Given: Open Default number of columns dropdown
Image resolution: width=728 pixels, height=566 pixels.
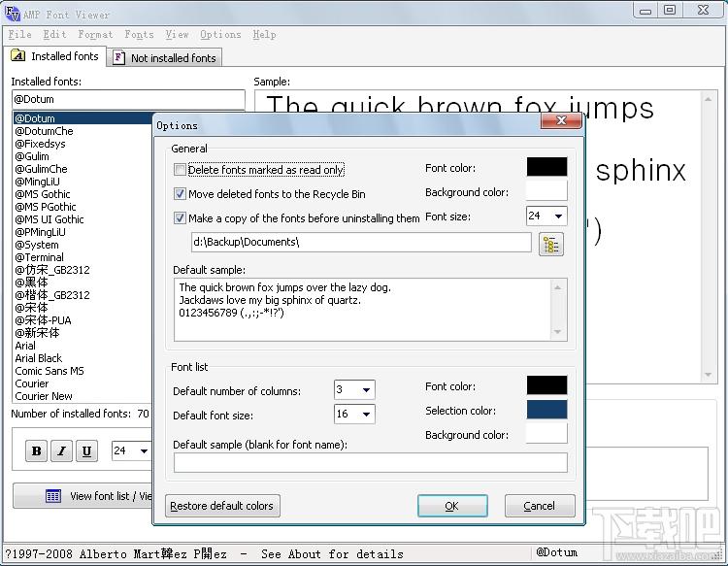Looking at the screenshot, I should click(366, 390).
